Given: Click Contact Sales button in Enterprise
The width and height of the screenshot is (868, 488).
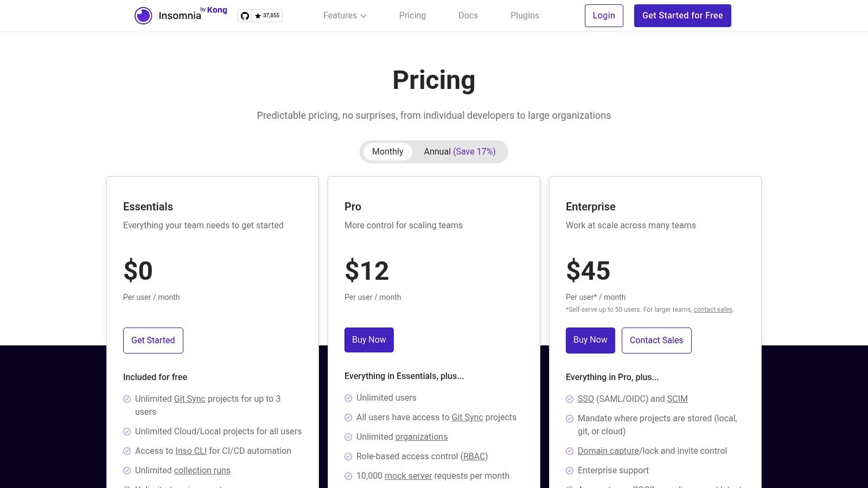Looking at the screenshot, I should 656,341.
